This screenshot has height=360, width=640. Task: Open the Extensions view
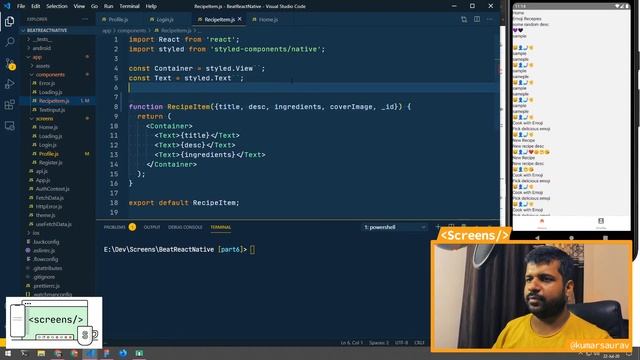[x=9, y=105]
